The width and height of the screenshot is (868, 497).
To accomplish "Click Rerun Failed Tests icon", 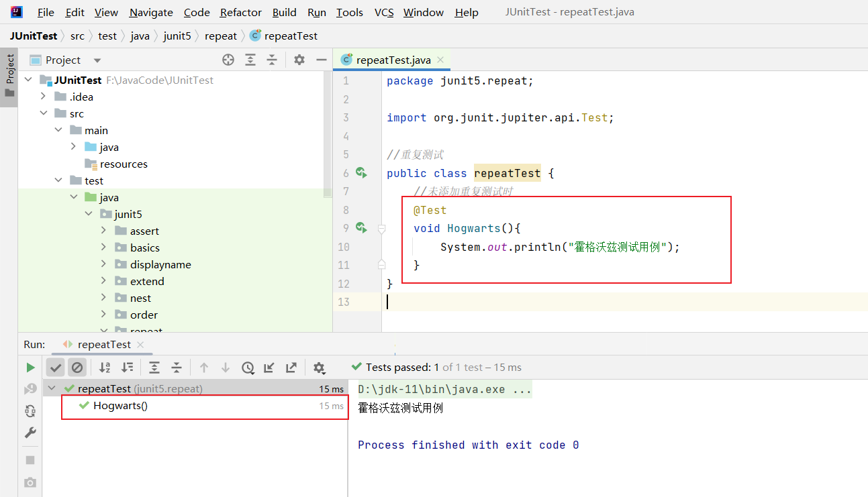I will (x=30, y=389).
